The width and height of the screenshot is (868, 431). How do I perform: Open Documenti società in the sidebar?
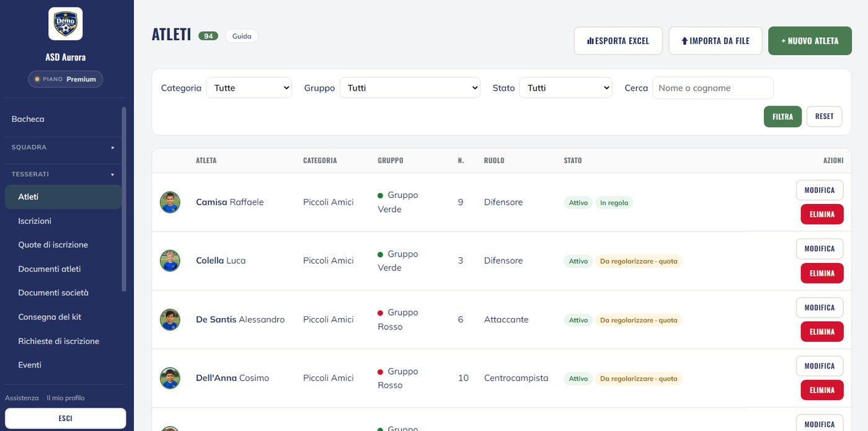63,293
